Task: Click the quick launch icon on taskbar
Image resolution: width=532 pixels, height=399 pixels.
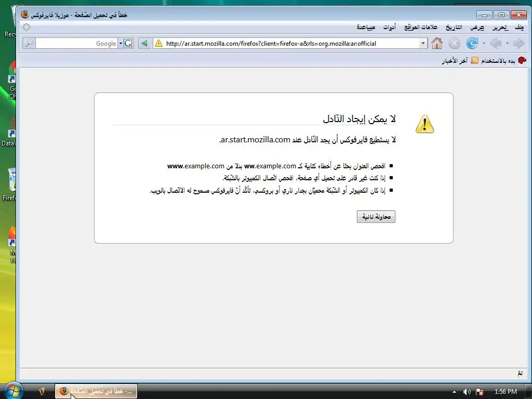Action: [x=42, y=391]
